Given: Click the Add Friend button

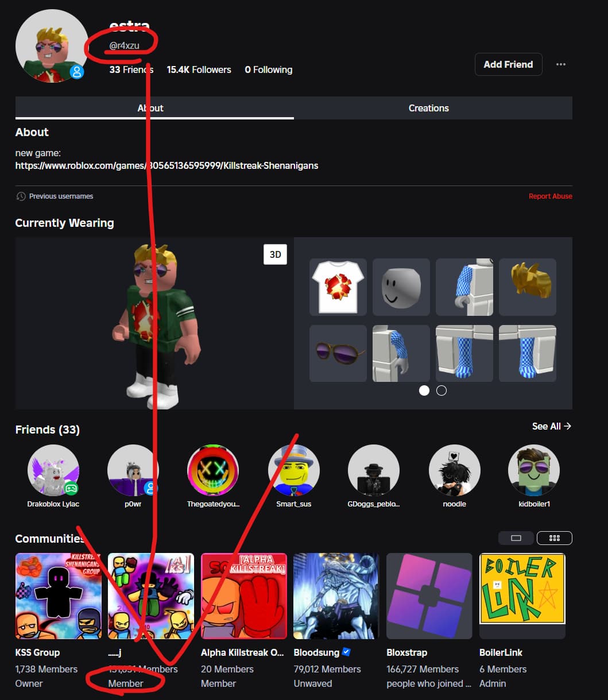Looking at the screenshot, I should point(508,64).
